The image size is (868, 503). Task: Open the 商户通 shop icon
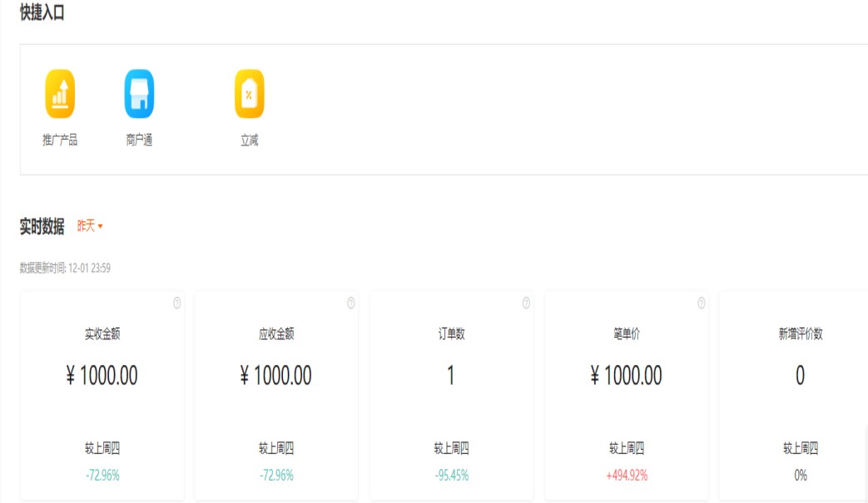point(139,94)
